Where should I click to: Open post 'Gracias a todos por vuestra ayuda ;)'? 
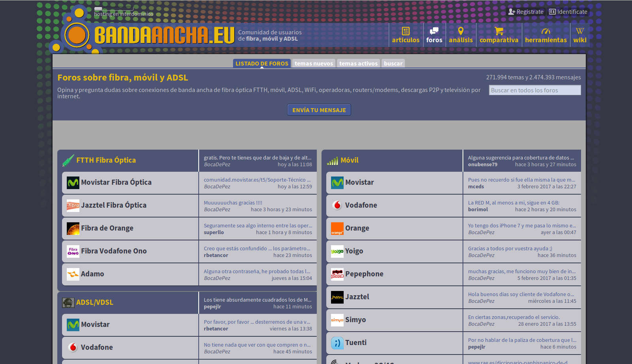coord(510,248)
